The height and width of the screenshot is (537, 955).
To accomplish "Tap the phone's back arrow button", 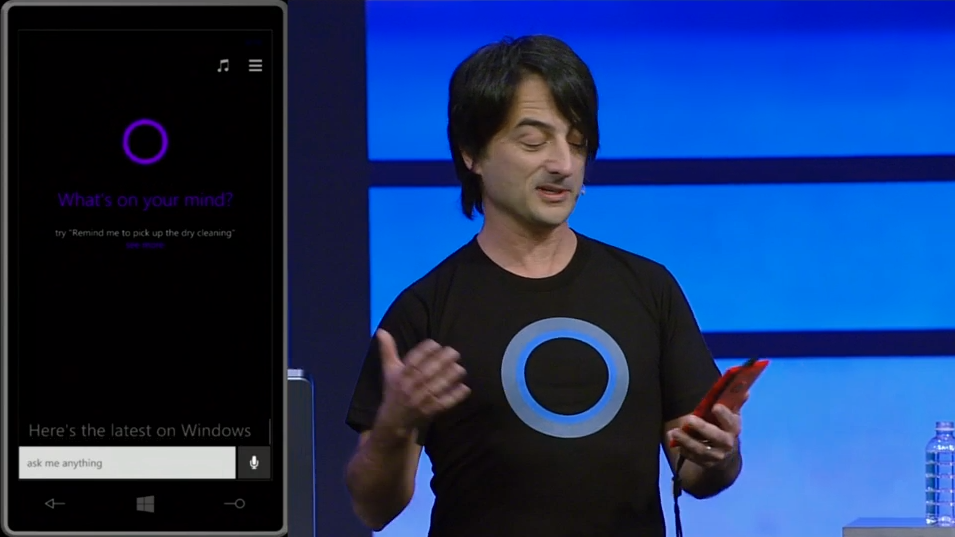I will coord(55,504).
